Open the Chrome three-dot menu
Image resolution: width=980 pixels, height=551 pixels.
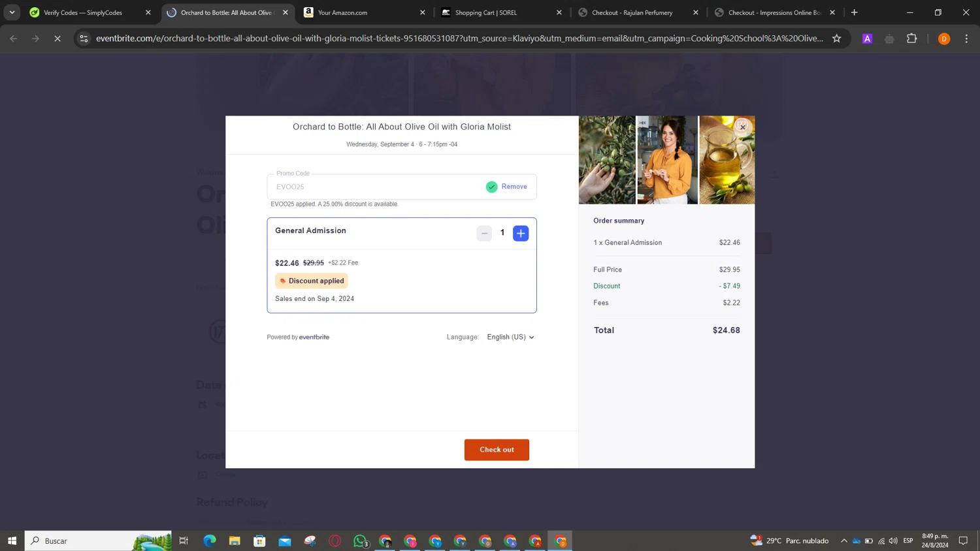(x=966, y=39)
